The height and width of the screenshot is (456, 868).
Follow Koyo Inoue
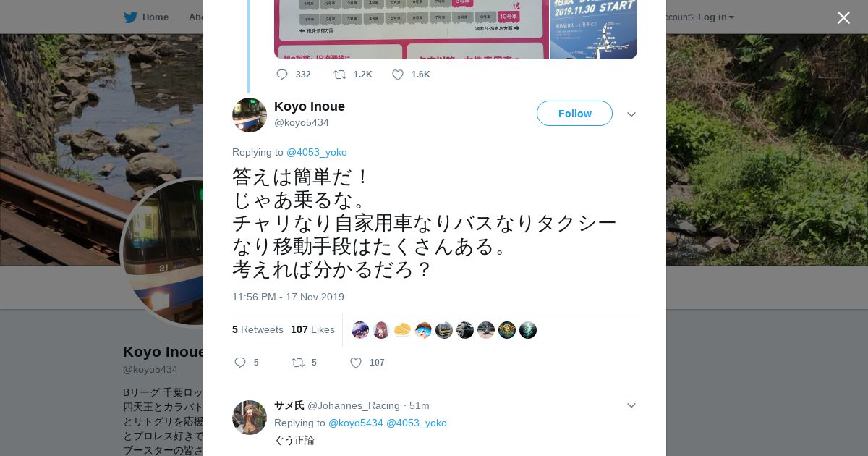tap(574, 114)
